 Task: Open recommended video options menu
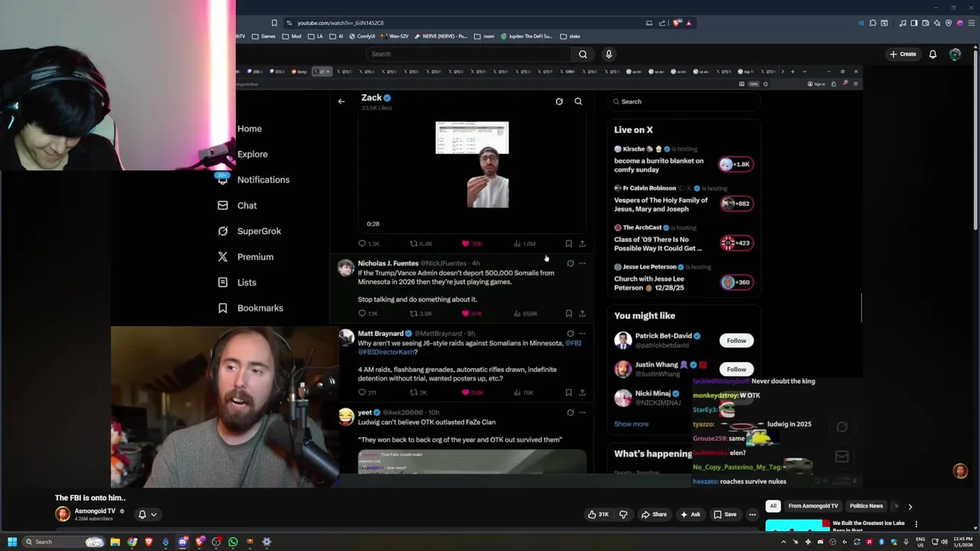(x=916, y=524)
